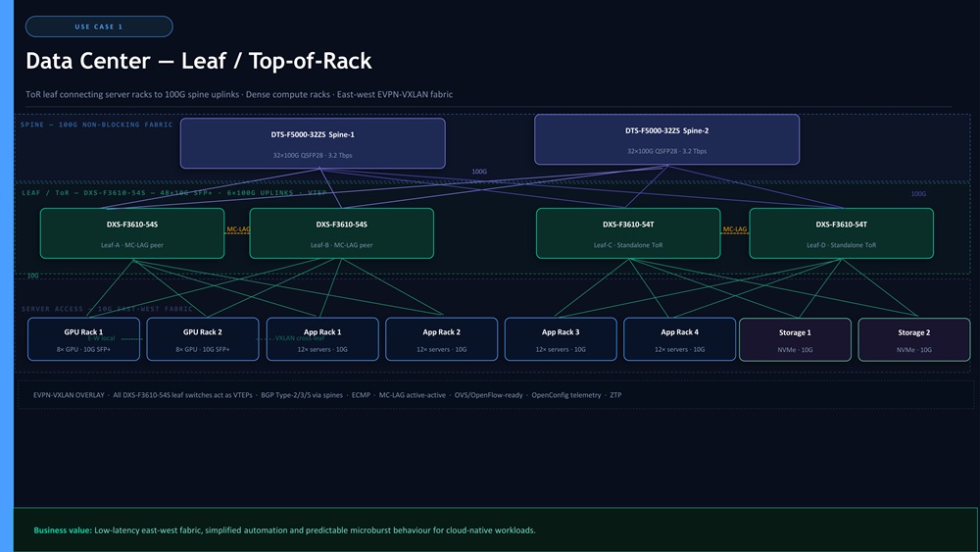The width and height of the screenshot is (980, 552).
Task: Select the slide subtitle about ToR leaf
Action: [239, 94]
